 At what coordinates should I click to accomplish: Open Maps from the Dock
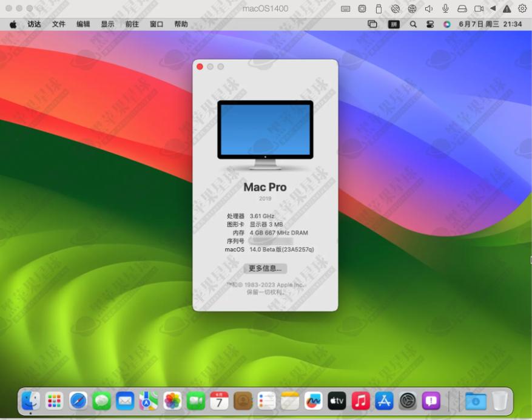pyautogui.click(x=149, y=401)
